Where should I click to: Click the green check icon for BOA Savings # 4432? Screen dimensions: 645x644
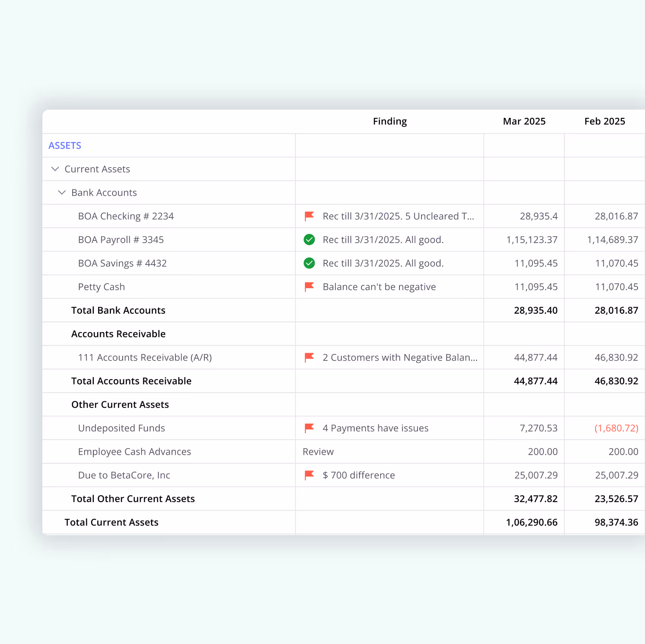click(309, 263)
